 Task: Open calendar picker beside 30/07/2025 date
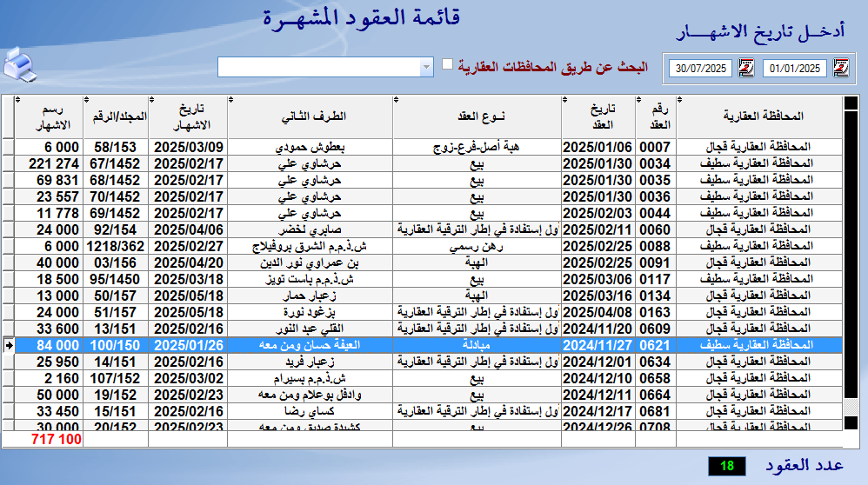(x=745, y=68)
